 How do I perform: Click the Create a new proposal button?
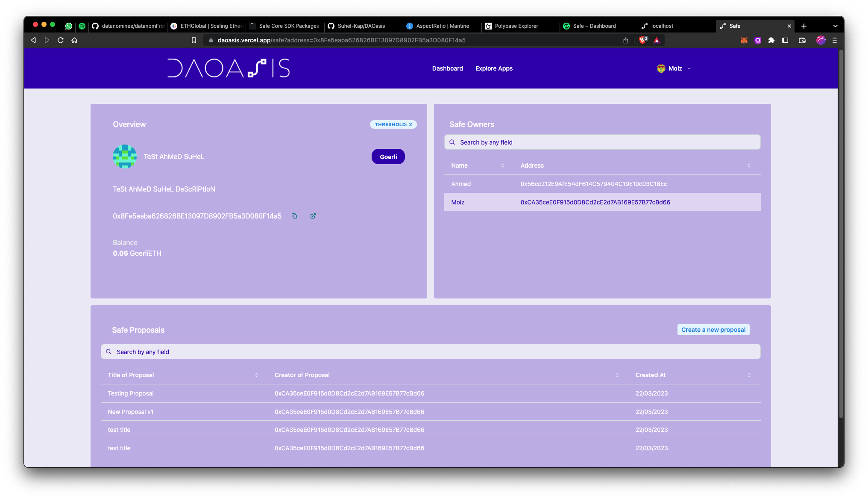tap(713, 330)
